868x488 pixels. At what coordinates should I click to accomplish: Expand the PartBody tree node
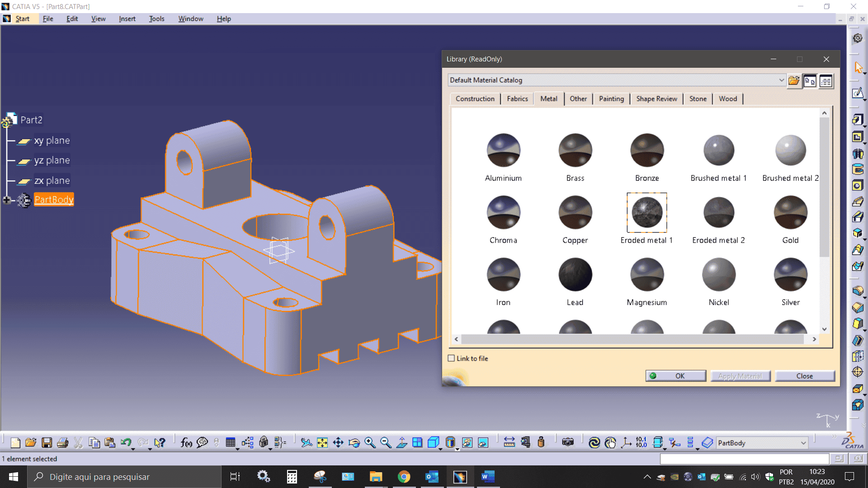point(7,200)
